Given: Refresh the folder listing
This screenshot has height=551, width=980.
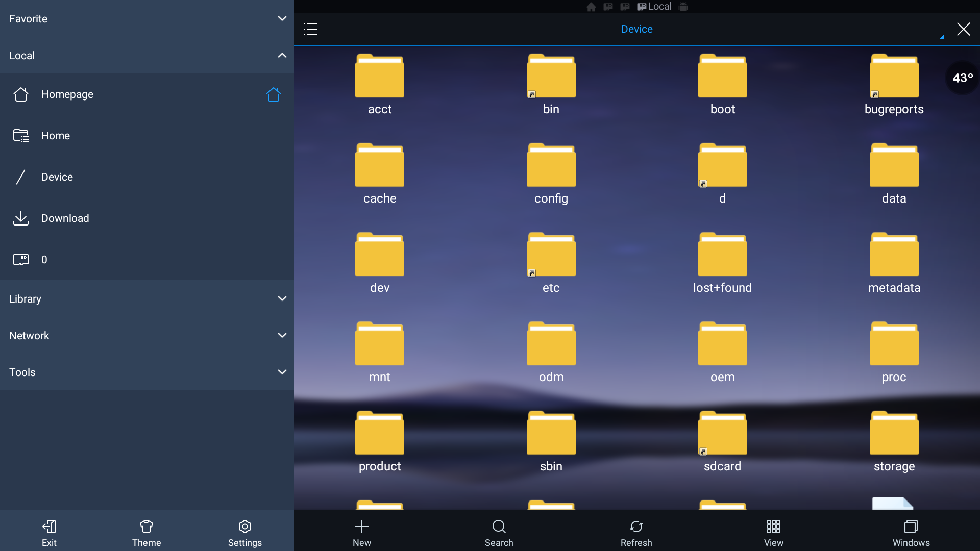Looking at the screenshot, I should point(636,533).
